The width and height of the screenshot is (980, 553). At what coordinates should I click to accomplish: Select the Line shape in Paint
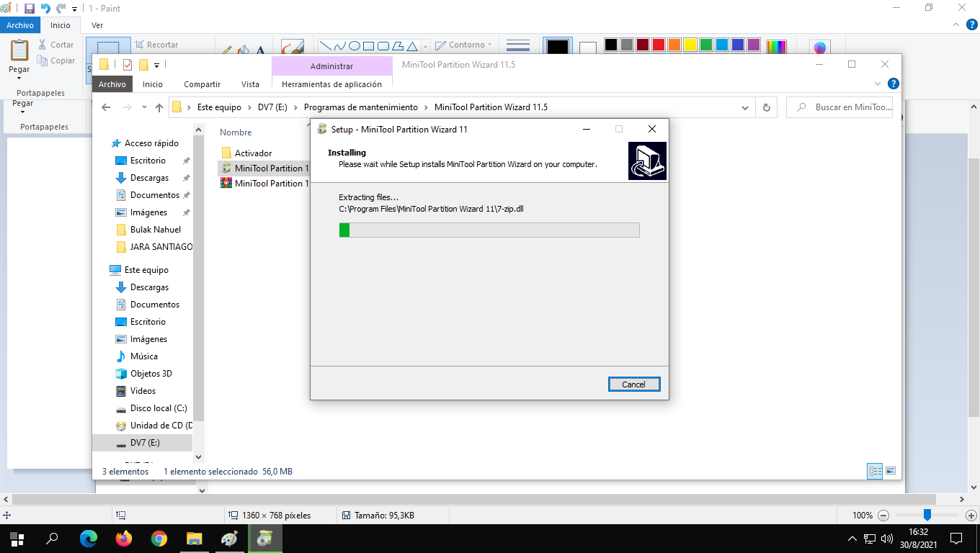click(325, 46)
